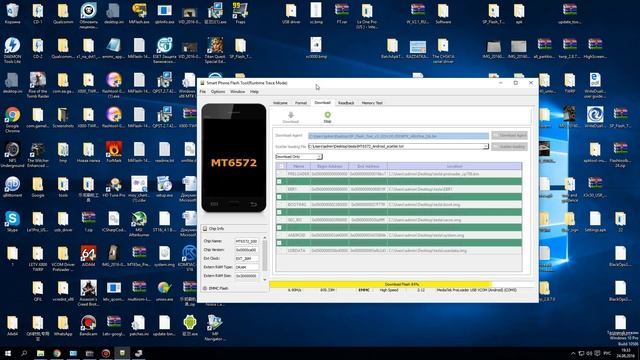Screen dimensions: 640x360
Task: Toggle the USRDATA row checkbox
Action: pos(280,251)
